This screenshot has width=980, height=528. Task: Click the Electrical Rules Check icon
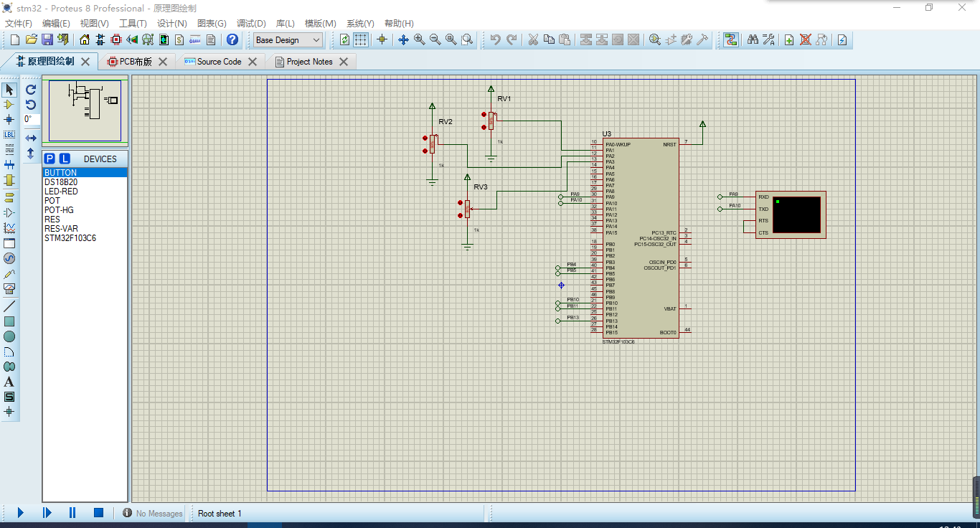point(842,39)
